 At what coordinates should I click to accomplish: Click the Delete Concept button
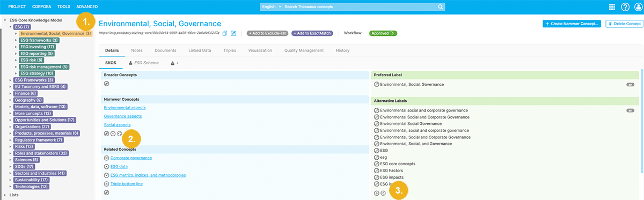pyautogui.click(x=624, y=24)
